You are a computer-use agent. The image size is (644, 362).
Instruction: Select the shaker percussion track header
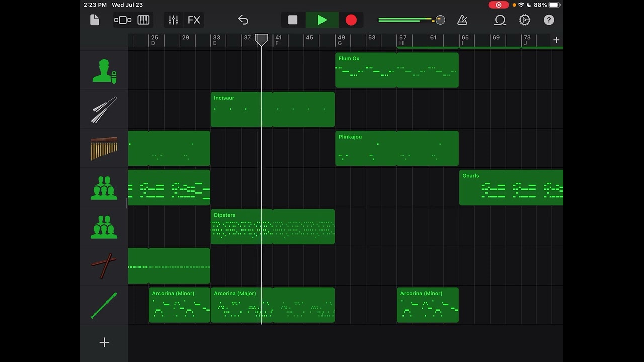tap(104, 110)
